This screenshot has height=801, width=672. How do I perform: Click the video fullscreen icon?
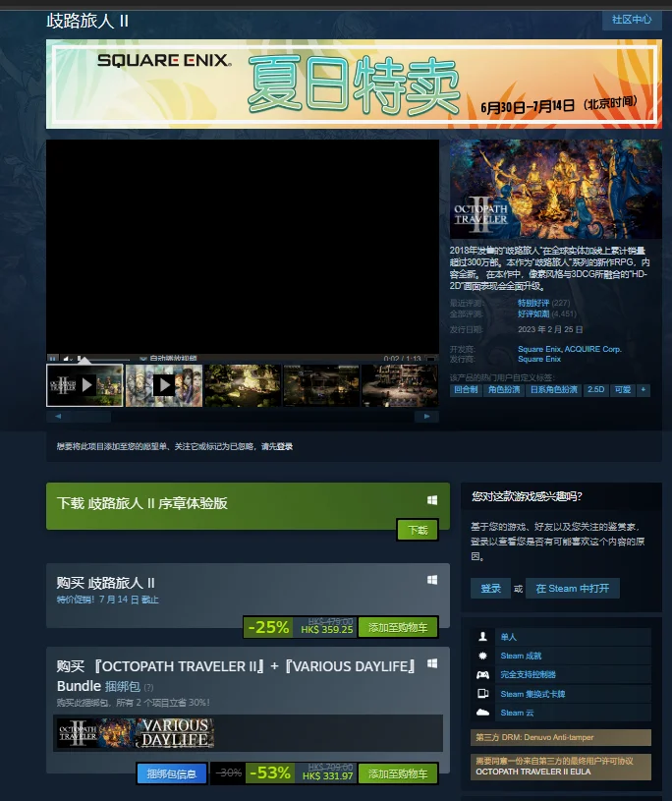pyautogui.click(x=431, y=359)
